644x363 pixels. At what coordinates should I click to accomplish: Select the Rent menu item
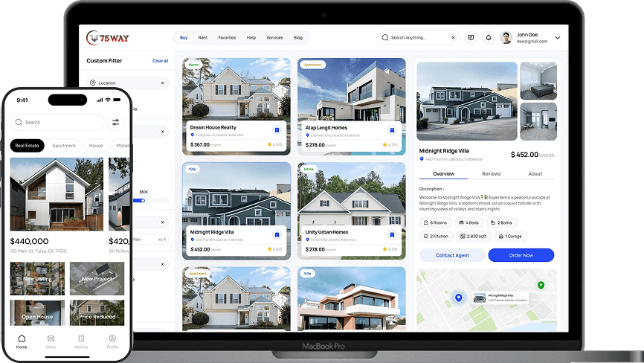coord(203,37)
